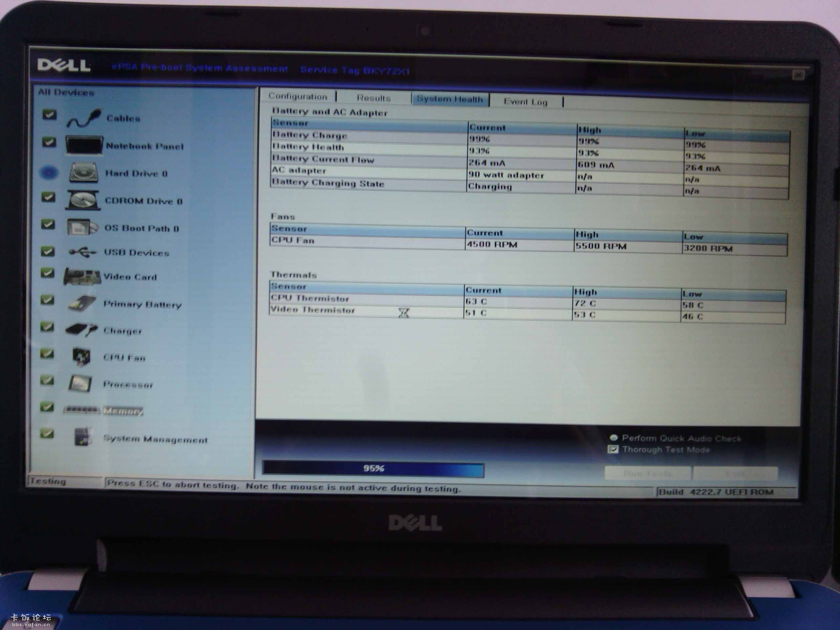The width and height of the screenshot is (840, 630).
Task: Select the Notebook Panel icon
Action: pyautogui.click(x=84, y=145)
